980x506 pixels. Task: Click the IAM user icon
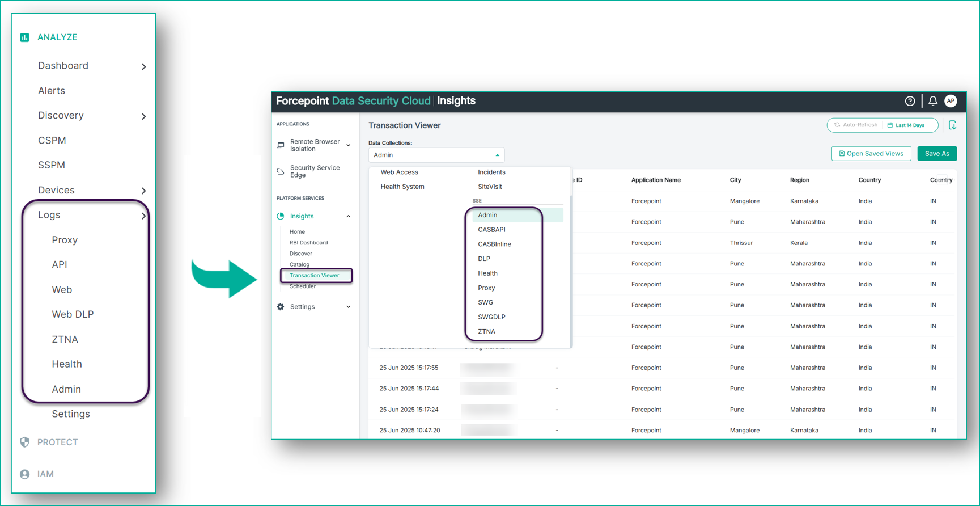(x=24, y=474)
